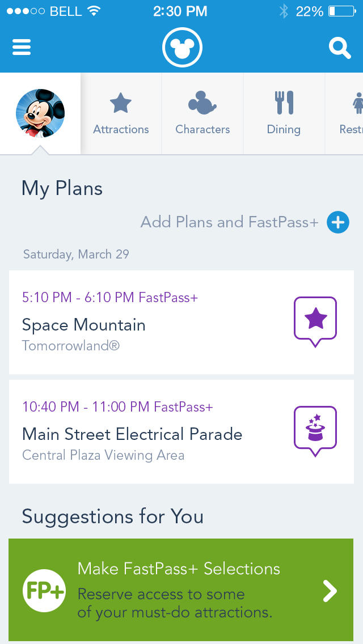This screenshot has height=644, width=363.
Task: Tap the battery indicator in status bar
Action: tap(340, 11)
